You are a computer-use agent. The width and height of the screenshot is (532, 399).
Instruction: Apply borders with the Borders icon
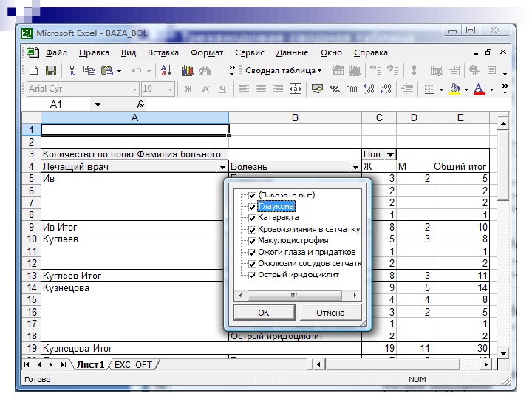coord(429,89)
